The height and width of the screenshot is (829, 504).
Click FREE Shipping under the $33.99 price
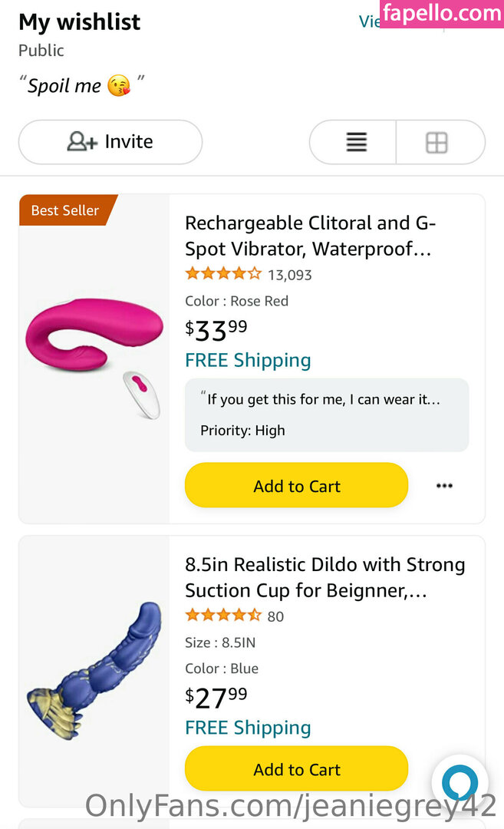[248, 361]
